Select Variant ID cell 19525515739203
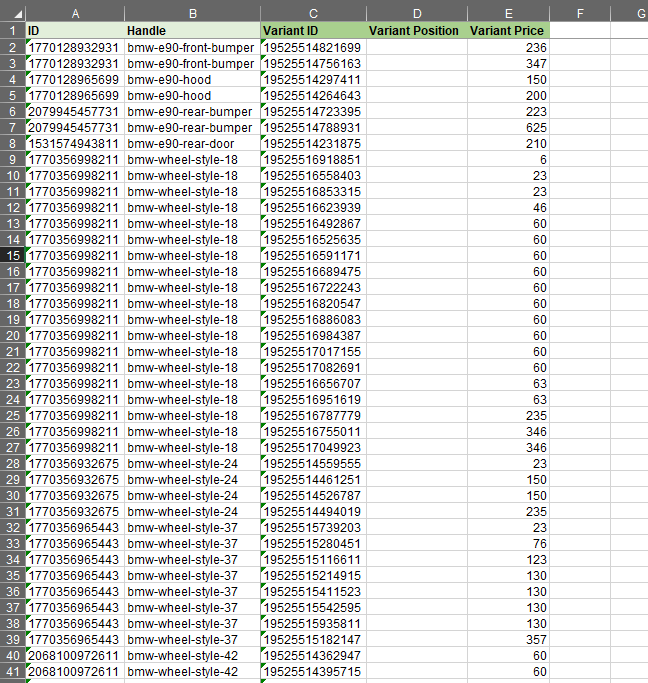 (314, 527)
